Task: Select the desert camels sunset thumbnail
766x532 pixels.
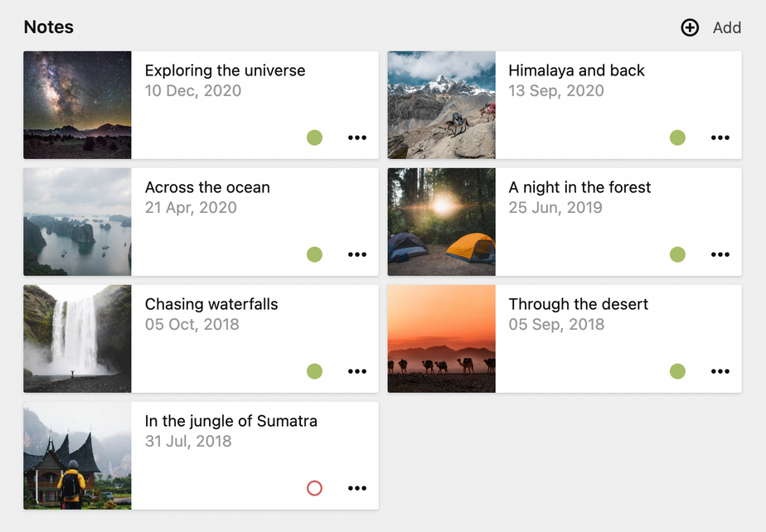Action: point(441,339)
